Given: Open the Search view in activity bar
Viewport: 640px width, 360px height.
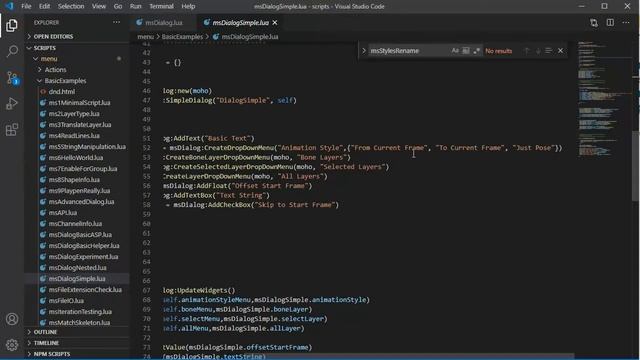Looking at the screenshot, I should tap(12, 51).
